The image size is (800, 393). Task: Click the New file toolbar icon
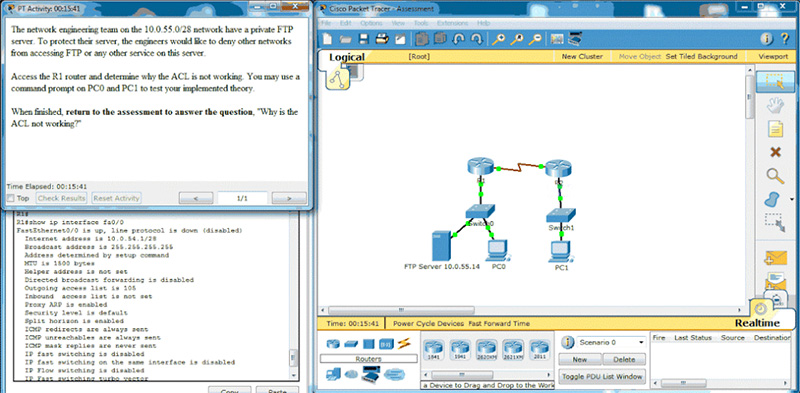(x=327, y=39)
